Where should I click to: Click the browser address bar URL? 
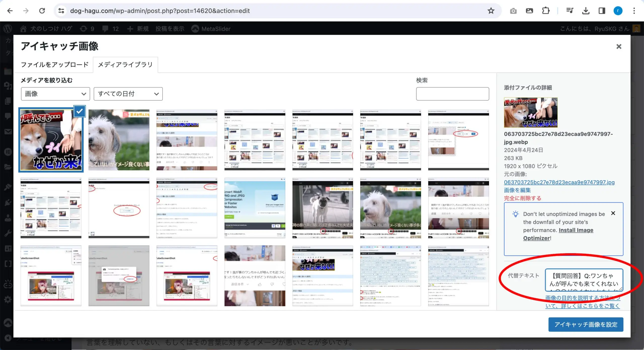160,11
